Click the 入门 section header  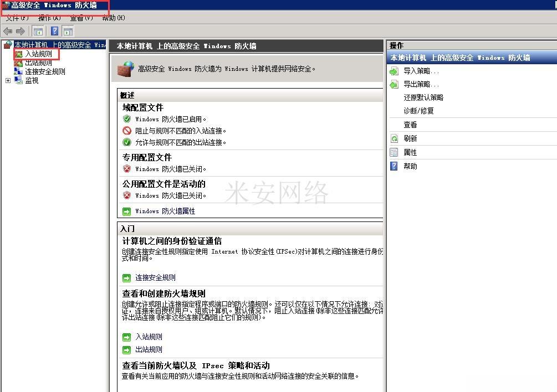coord(127,229)
